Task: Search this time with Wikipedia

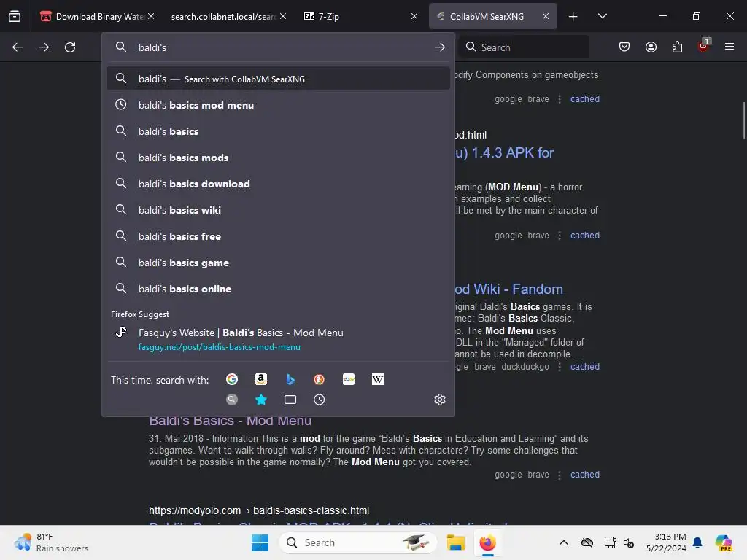Action: [x=378, y=379]
